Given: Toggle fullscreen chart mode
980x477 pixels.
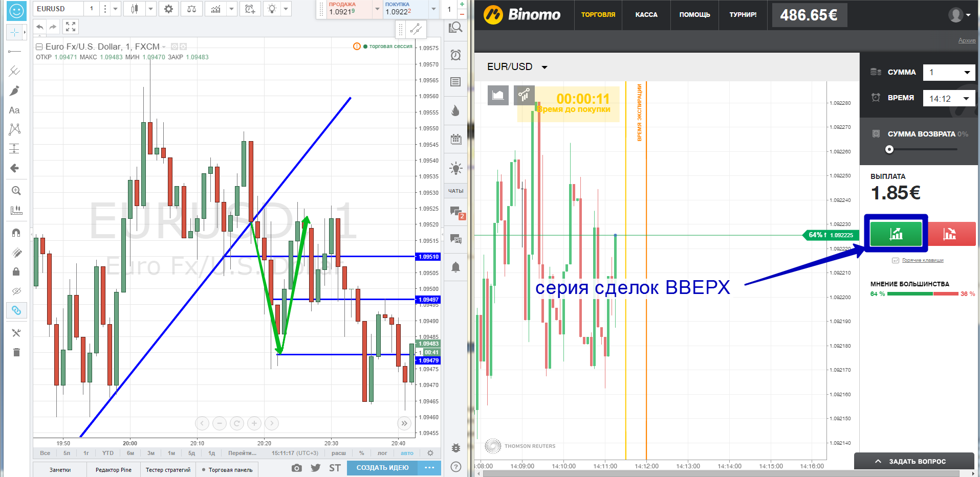Looking at the screenshot, I should tap(71, 27).
